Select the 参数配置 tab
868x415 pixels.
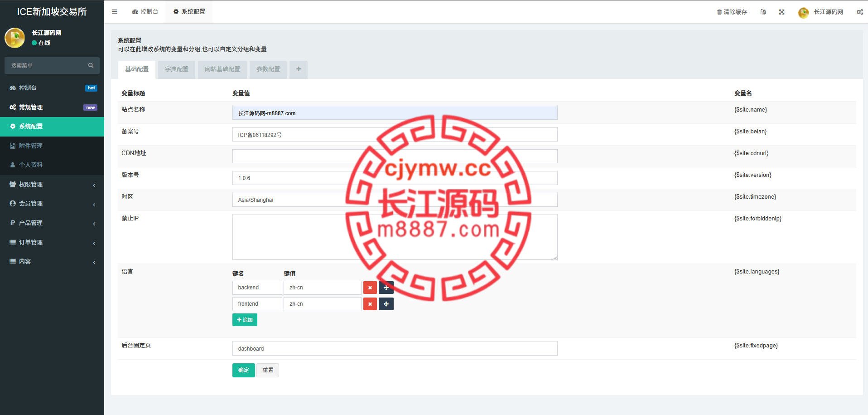click(x=268, y=69)
